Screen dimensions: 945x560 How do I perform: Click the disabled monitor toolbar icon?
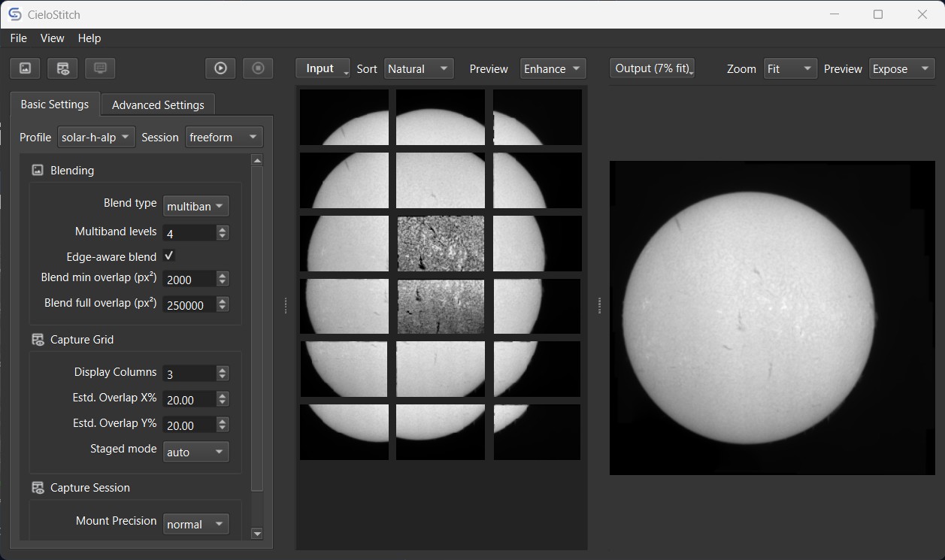pyautogui.click(x=100, y=68)
